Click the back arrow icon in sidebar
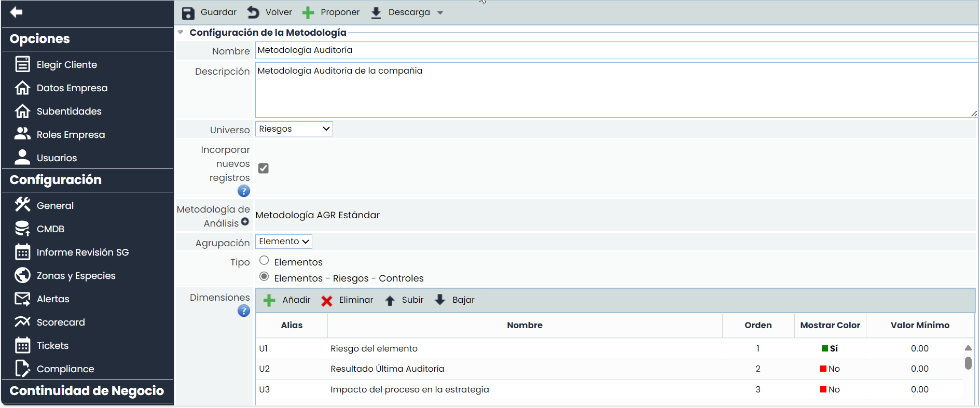 tap(16, 12)
